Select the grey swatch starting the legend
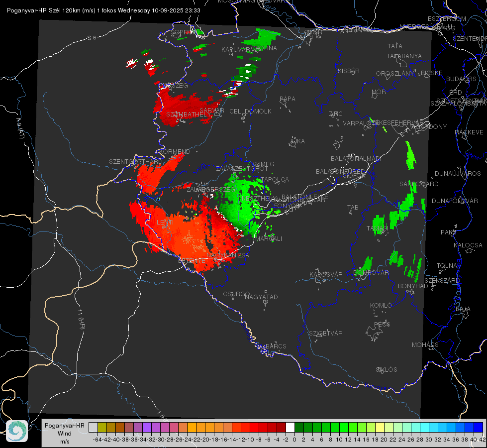 93,427
